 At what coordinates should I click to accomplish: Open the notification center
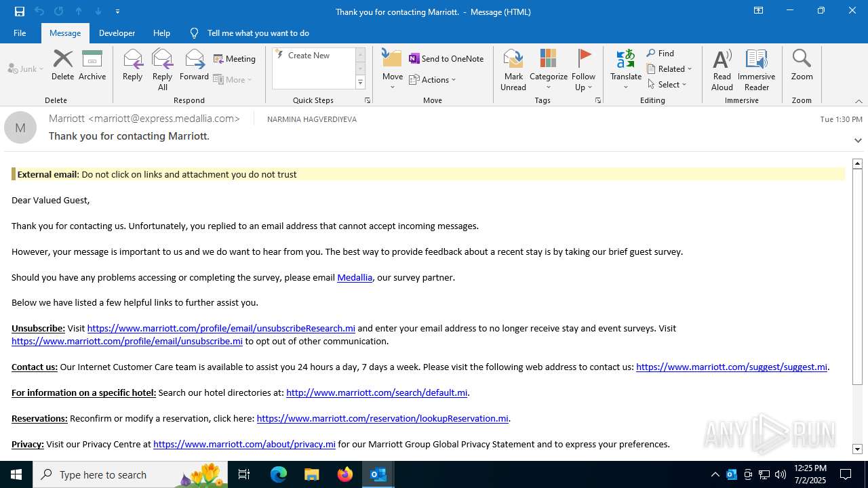click(x=846, y=474)
